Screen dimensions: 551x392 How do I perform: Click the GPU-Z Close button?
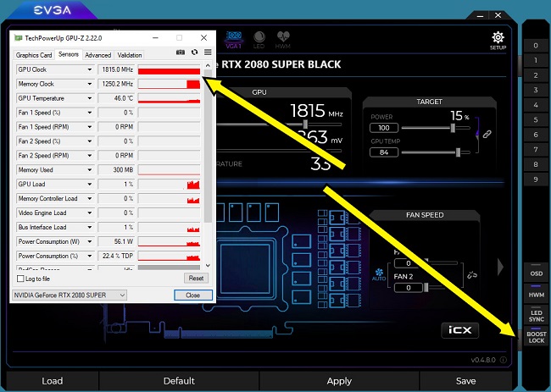point(193,295)
